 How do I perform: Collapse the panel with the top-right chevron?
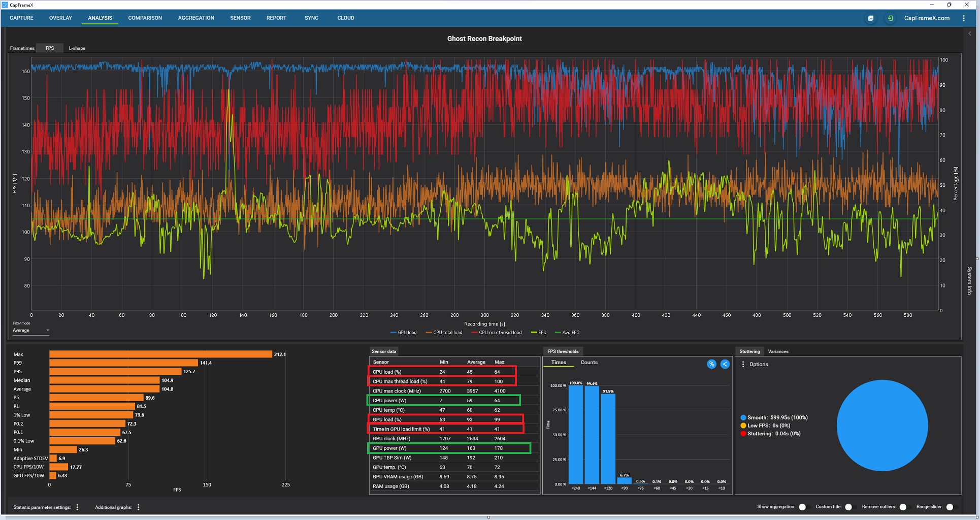pyautogui.click(x=970, y=34)
